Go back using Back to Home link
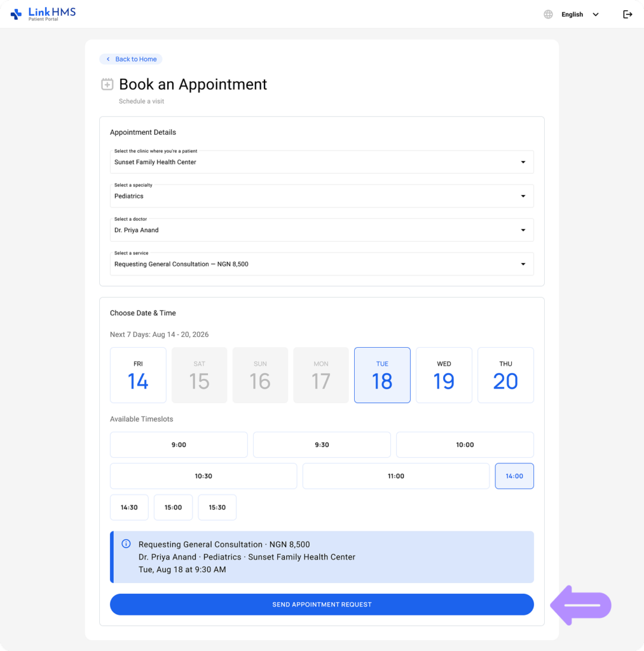The image size is (644, 651). click(x=131, y=59)
